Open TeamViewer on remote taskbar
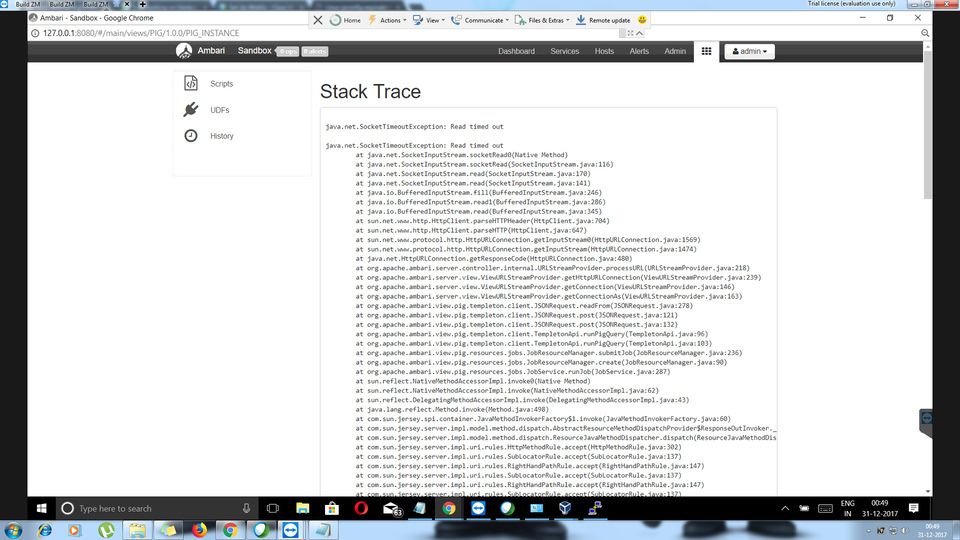The image size is (960, 540). pos(478,508)
